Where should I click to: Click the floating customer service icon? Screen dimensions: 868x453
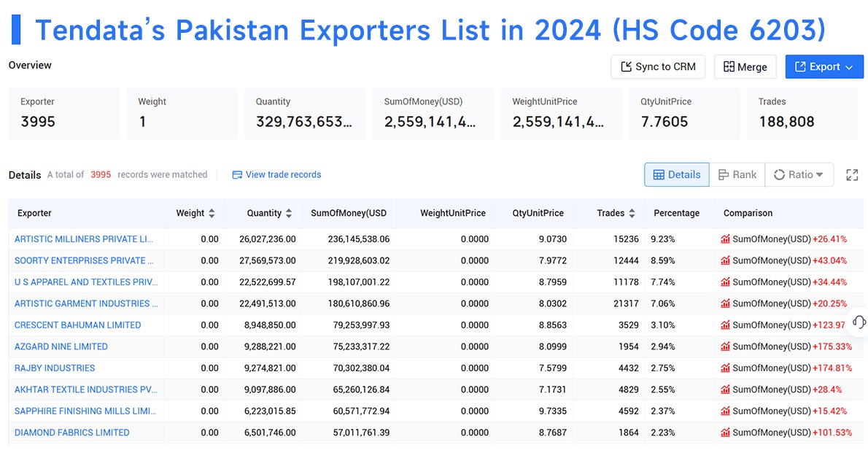[859, 322]
